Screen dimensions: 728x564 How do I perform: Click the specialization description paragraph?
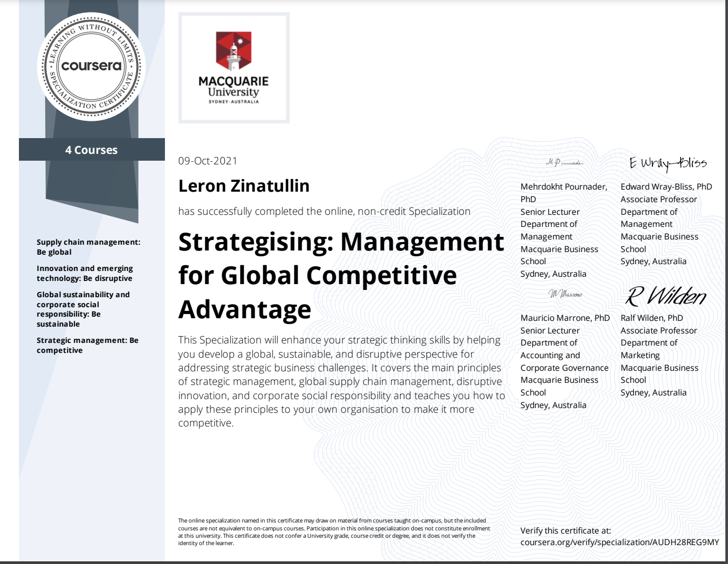click(x=340, y=381)
